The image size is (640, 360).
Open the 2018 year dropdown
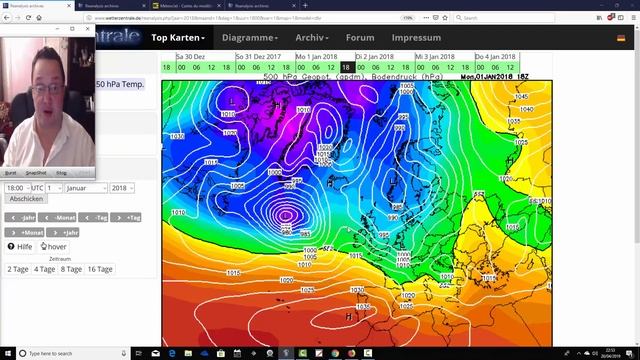coord(122,188)
